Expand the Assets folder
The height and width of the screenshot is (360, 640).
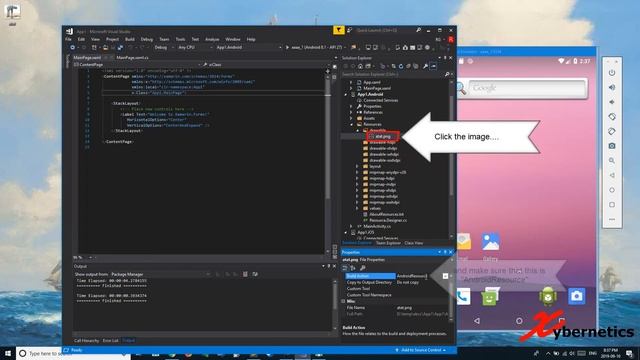point(351,118)
